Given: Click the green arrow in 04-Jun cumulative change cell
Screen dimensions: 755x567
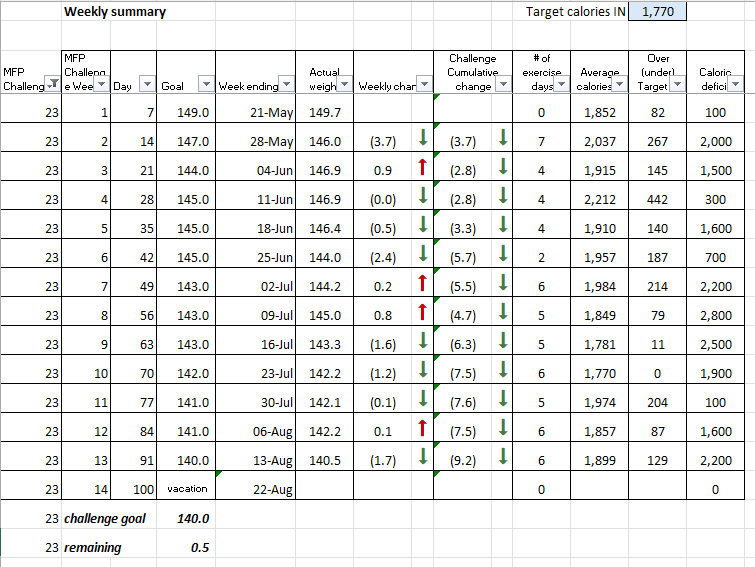Looking at the screenshot, I should (503, 167).
